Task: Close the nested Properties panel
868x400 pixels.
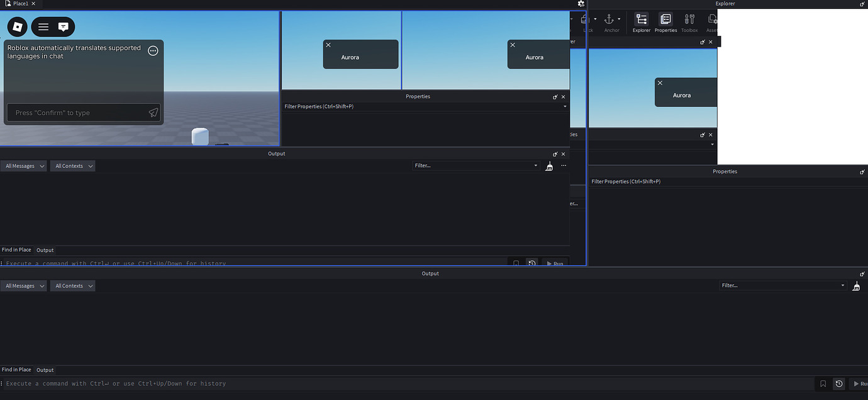Action: coord(563,97)
